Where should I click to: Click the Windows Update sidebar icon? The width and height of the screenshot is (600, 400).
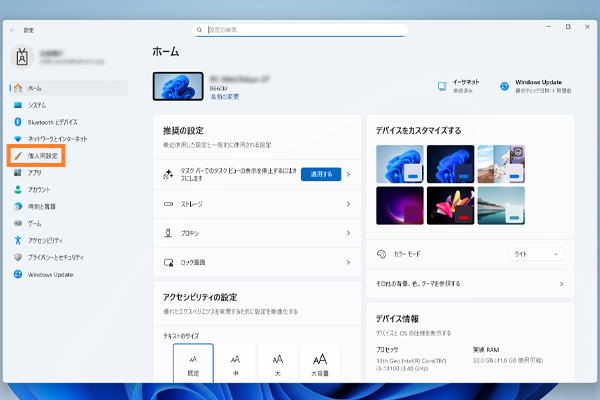[18, 274]
